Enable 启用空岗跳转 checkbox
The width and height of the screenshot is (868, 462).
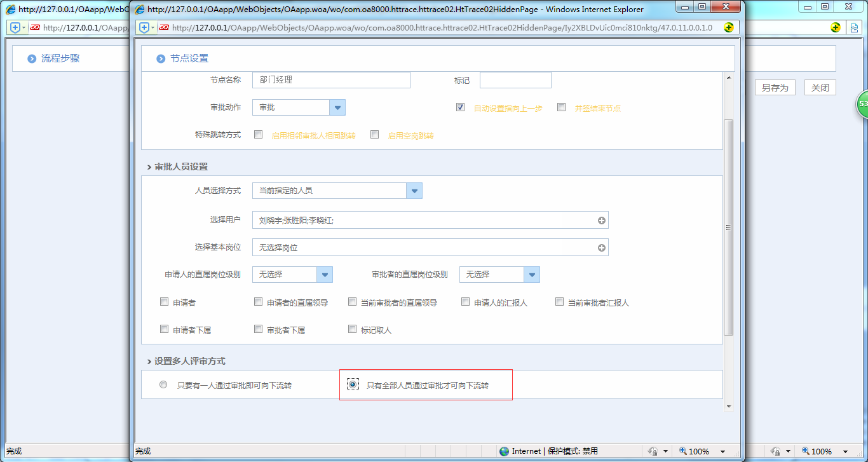point(374,135)
